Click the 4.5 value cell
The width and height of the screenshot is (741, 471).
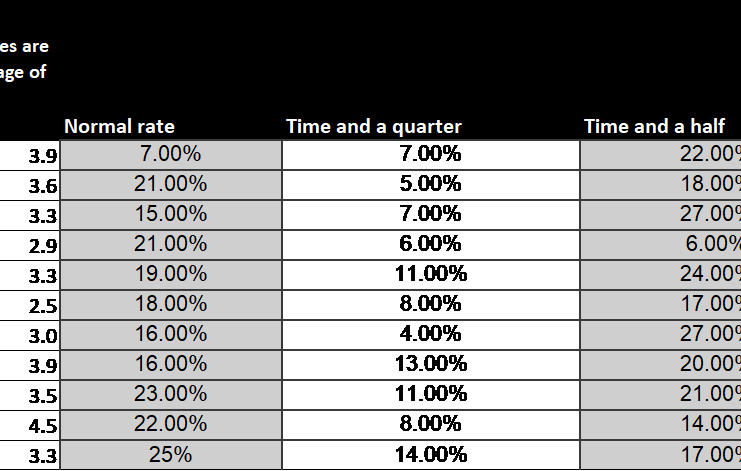coord(29,425)
